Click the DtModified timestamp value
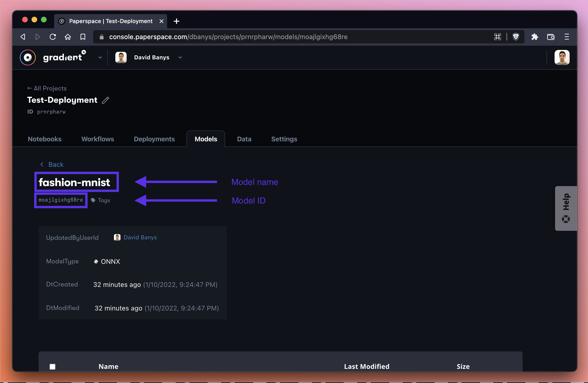The image size is (588, 383). click(157, 308)
